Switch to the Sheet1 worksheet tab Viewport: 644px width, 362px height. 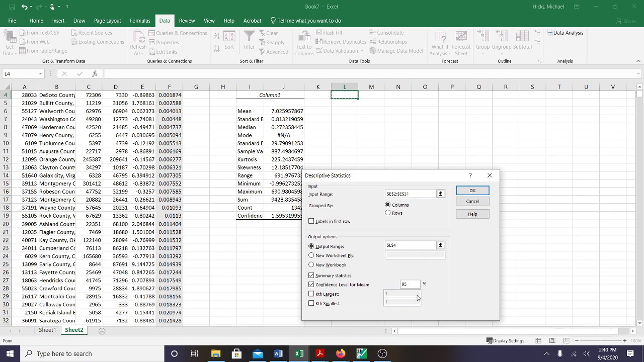click(x=47, y=330)
